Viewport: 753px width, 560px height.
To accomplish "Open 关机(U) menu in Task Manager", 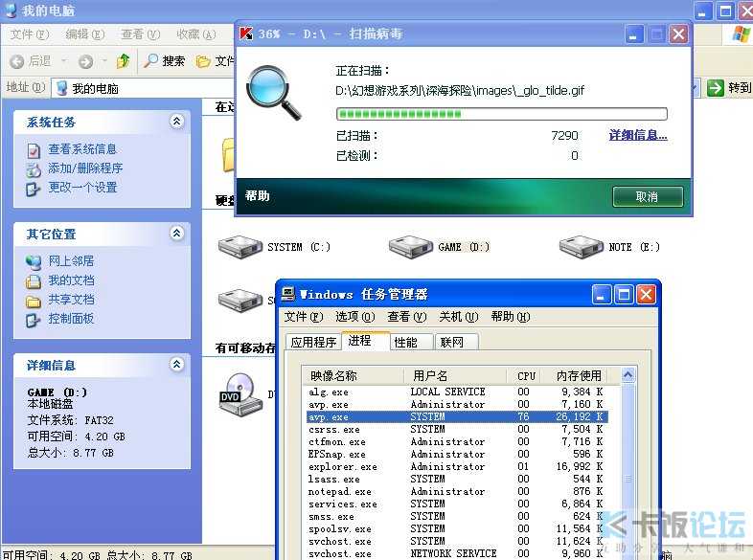I will [x=459, y=317].
